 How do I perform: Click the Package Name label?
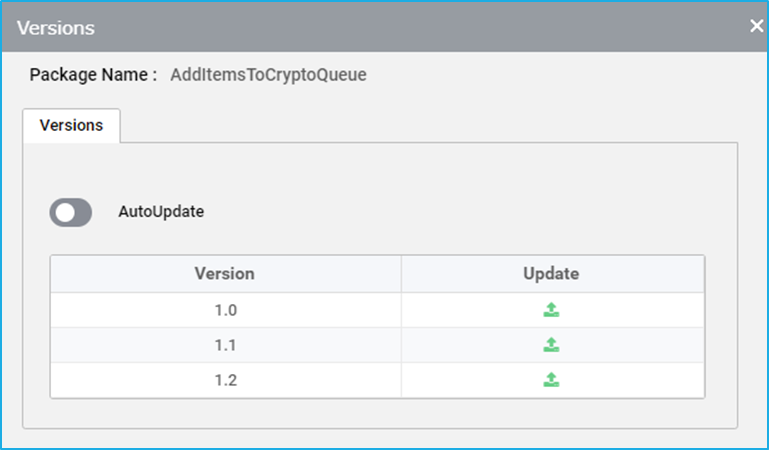[93, 75]
